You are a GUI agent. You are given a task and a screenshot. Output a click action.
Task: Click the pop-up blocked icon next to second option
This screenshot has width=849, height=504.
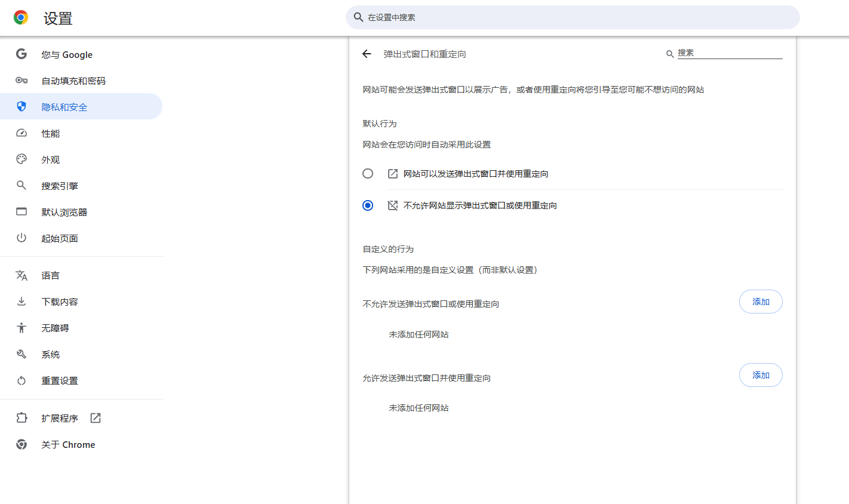(x=393, y=205)
